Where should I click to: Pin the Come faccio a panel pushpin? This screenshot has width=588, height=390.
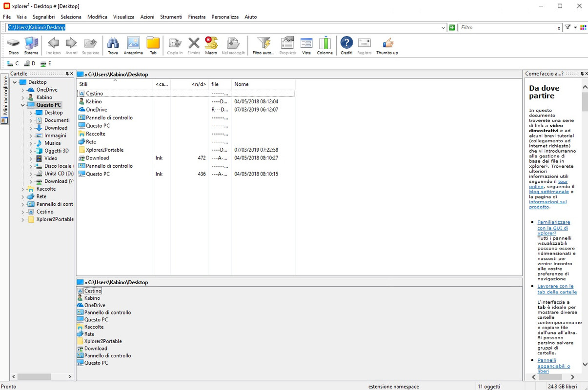582,74
